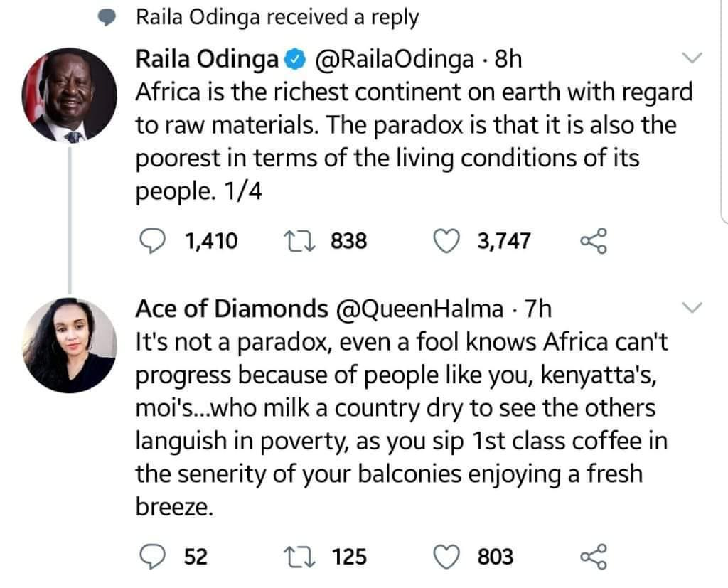The image size is (728, 588).
Task: Like Raila Odinga's tweet
Action: pos(446,241)
